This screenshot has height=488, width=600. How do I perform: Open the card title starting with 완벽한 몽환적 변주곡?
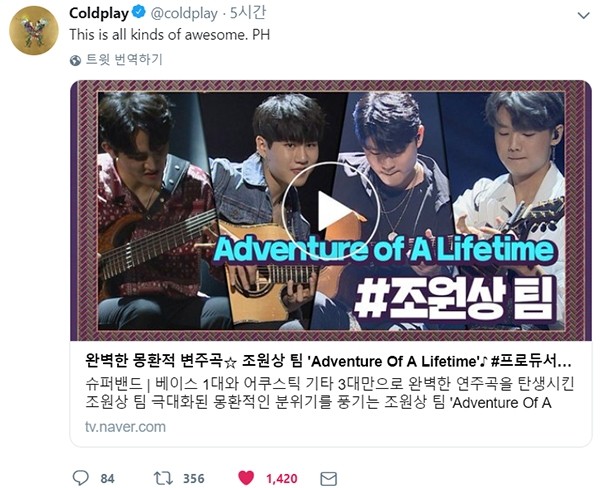pyautogui.click(x=328, y=361)
